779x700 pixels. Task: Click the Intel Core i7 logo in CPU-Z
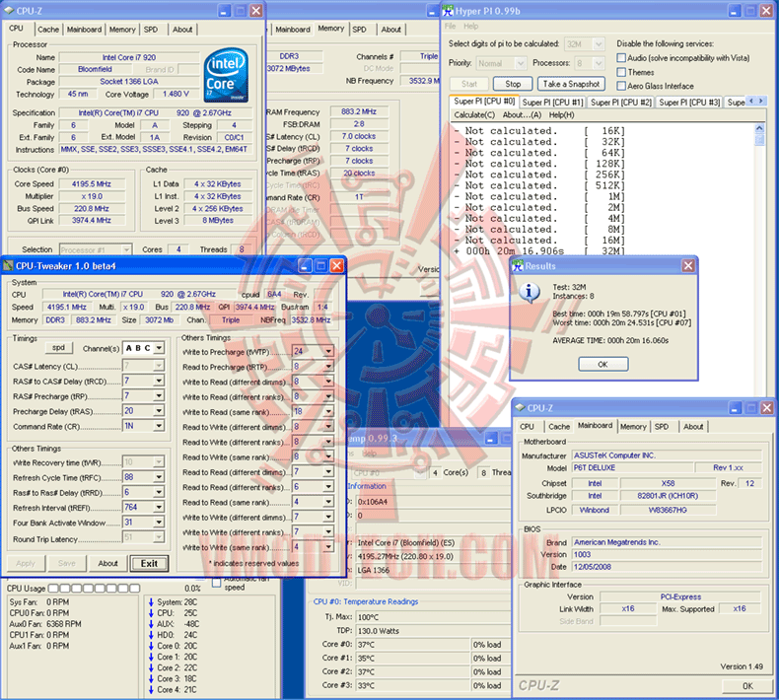226,75
